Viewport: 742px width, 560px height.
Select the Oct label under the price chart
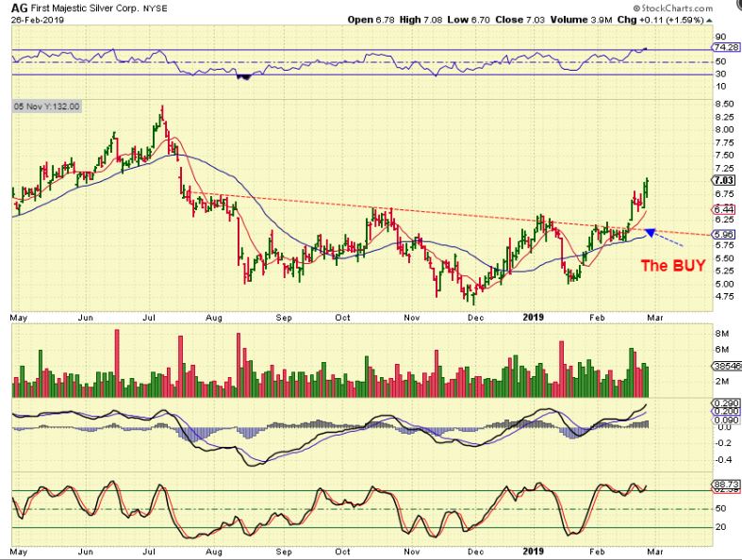(342, 317)
